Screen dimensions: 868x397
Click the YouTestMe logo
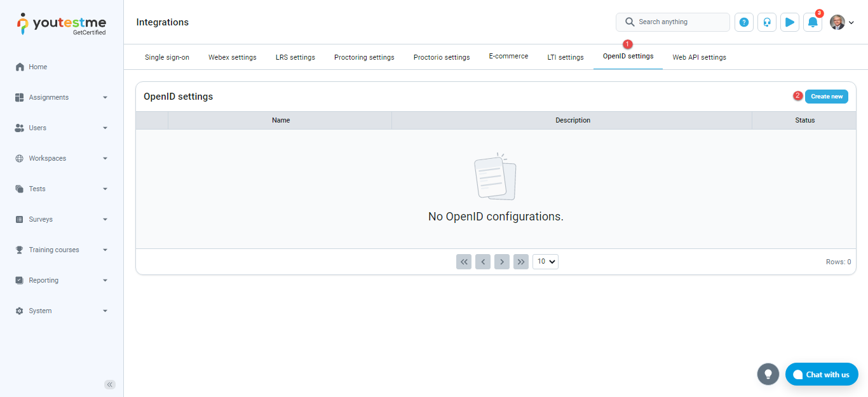pos(62,24)
